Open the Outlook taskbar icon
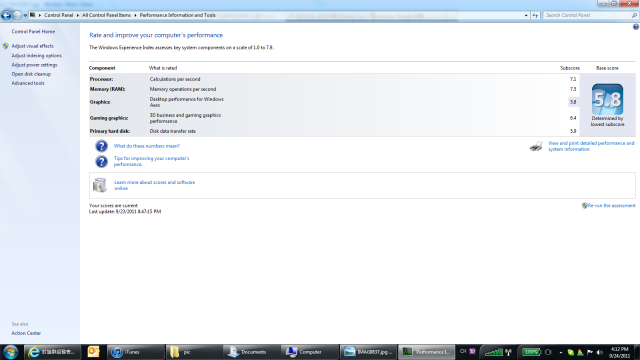Image resolution: width=640 pixels, height=360 pixels. click(93, 352)
